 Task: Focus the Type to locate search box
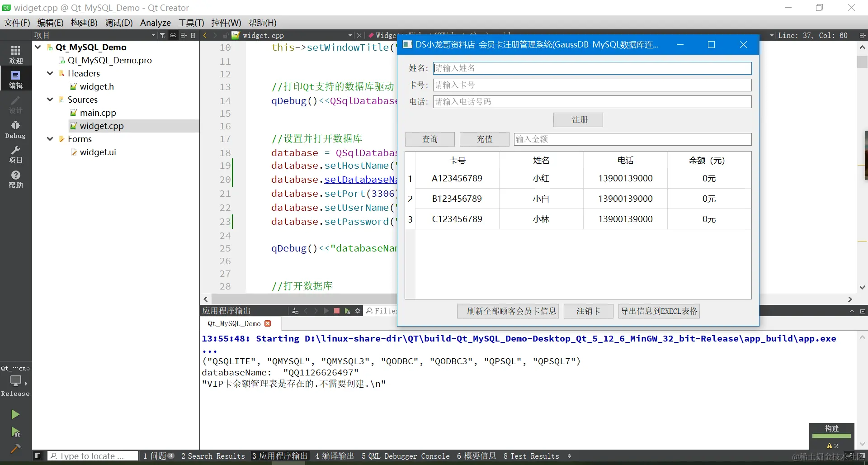click(x=93, y=456)
